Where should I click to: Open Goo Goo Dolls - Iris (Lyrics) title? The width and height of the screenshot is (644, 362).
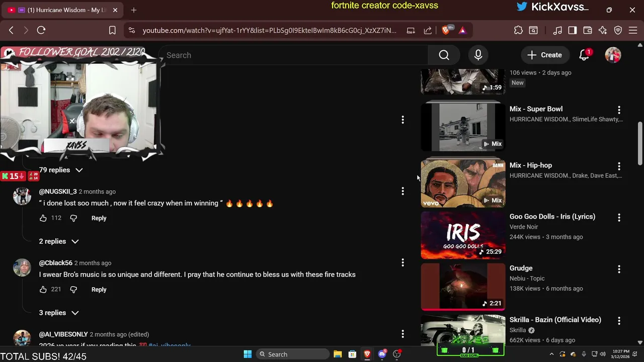[552, 217]
